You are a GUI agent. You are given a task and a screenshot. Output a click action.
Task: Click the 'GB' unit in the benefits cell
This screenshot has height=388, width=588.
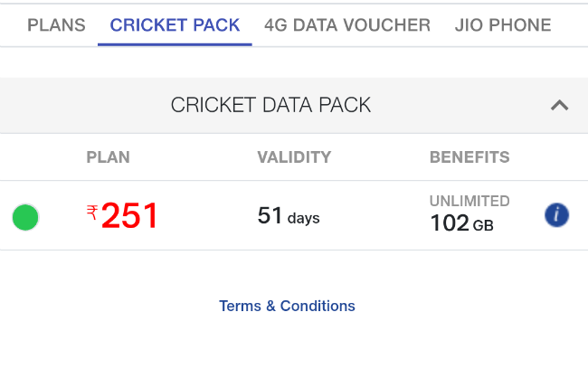point(483,225)
